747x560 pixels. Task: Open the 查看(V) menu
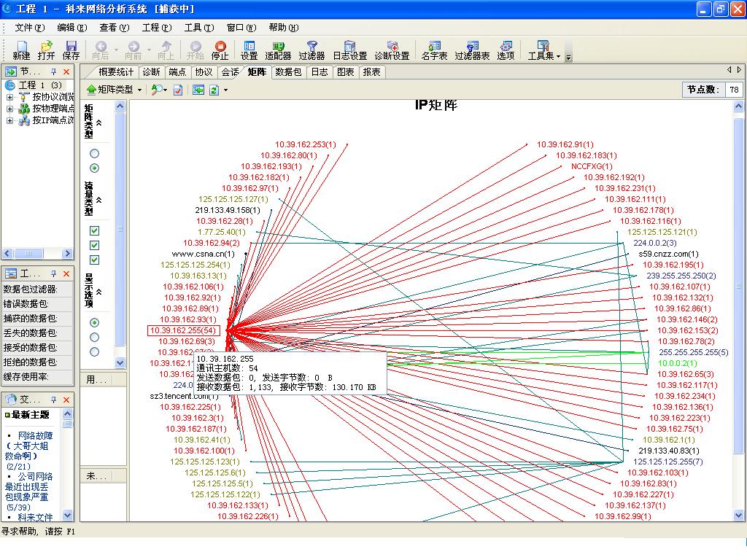coord(114,28)
